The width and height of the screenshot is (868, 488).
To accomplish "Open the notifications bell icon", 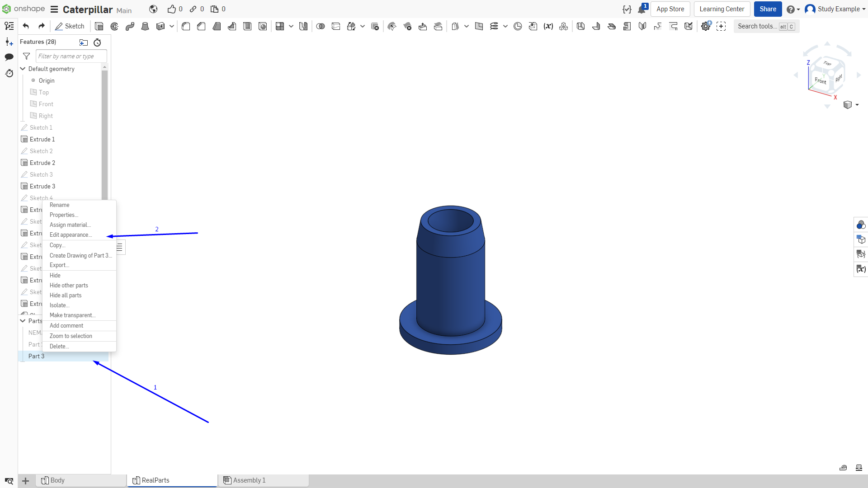I will pos(642,9).
